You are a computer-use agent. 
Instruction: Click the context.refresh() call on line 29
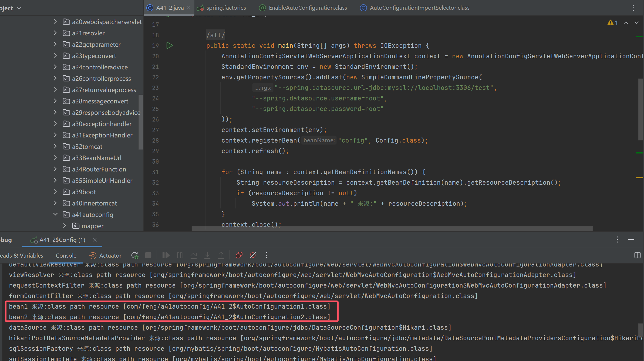tap(255, 151)
